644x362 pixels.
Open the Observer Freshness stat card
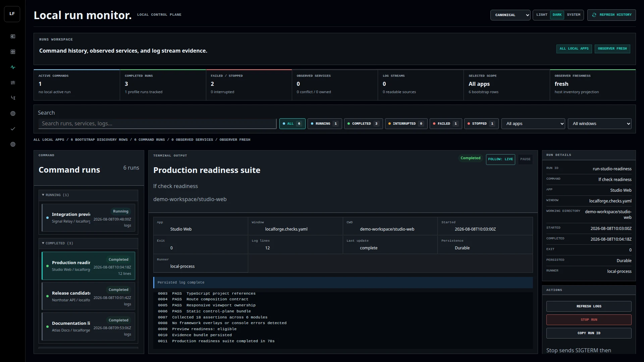coord(593,85)
